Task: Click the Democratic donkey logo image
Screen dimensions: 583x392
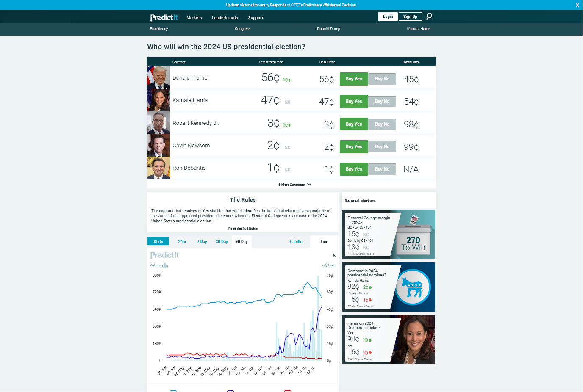Action: tap(413, 287)
